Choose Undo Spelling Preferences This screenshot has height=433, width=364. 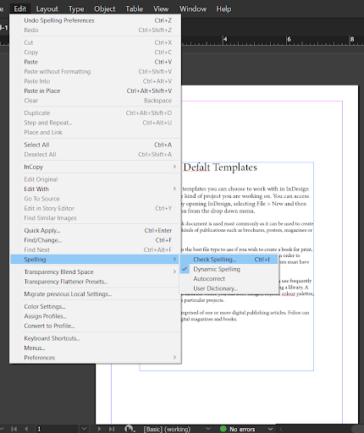tap(96, 20)
